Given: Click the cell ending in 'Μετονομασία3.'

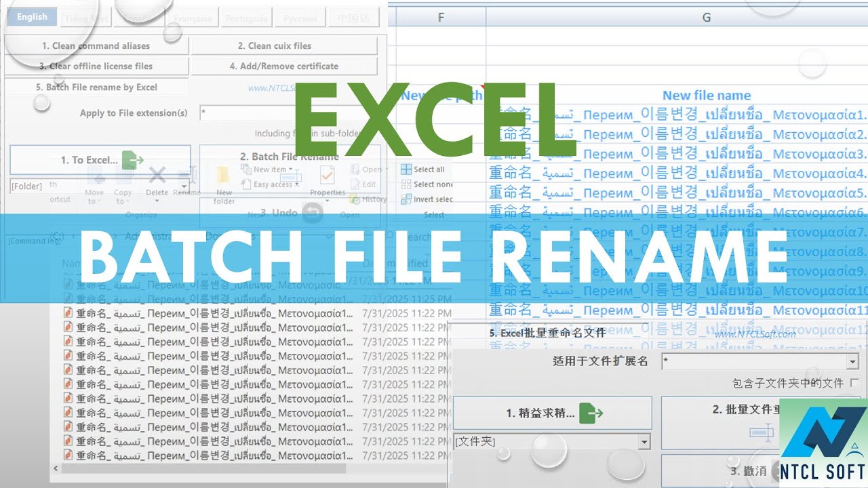Looking at the screenshot, I should click(x=678, y=154).
